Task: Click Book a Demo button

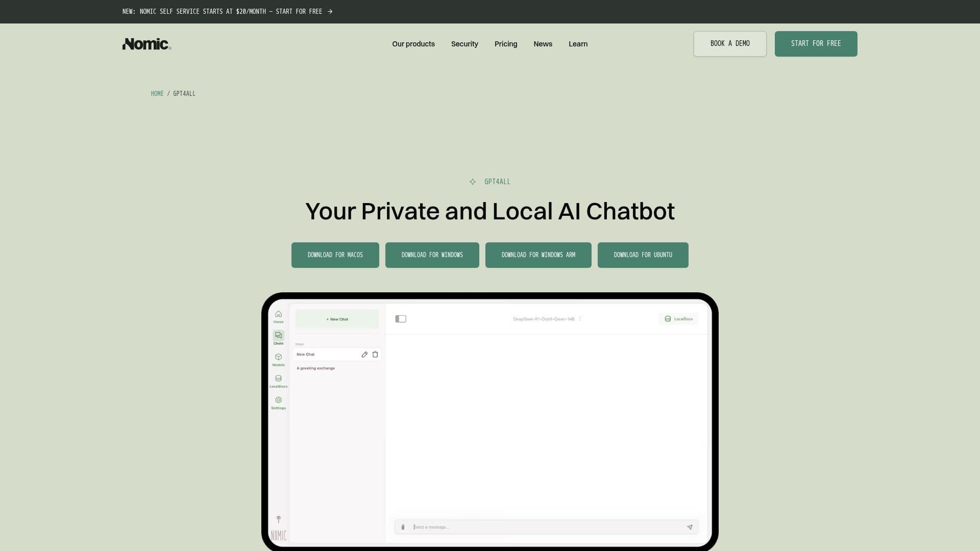Action: tap(730, 44)
